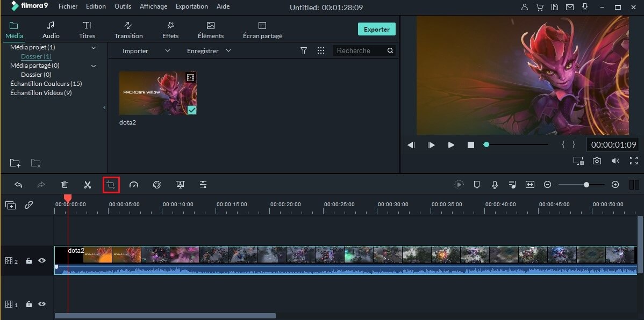Click the save project icon
The height and width of the screenshot is (320, 644).
[554, 7]
